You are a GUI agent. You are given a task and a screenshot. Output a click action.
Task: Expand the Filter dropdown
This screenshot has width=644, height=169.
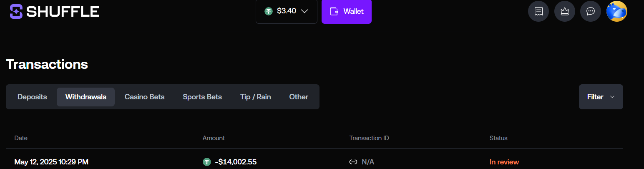pyautogui.click(x=601, y=97)
